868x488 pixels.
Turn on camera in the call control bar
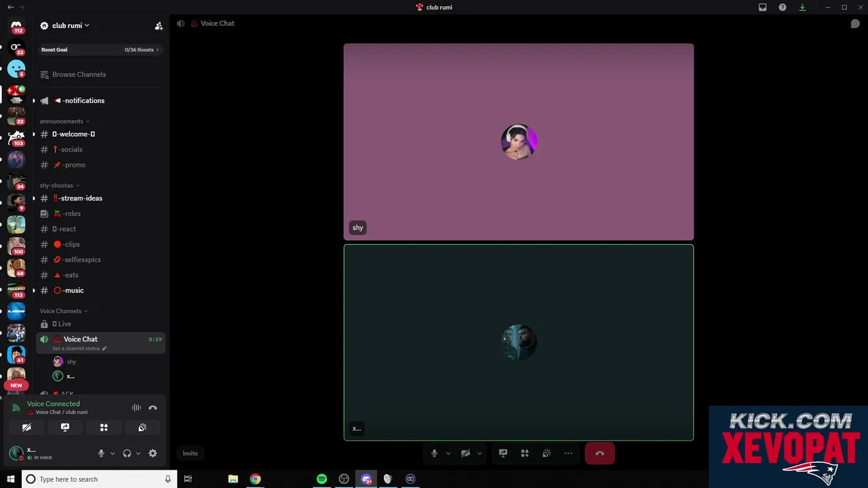click(466, 453)
